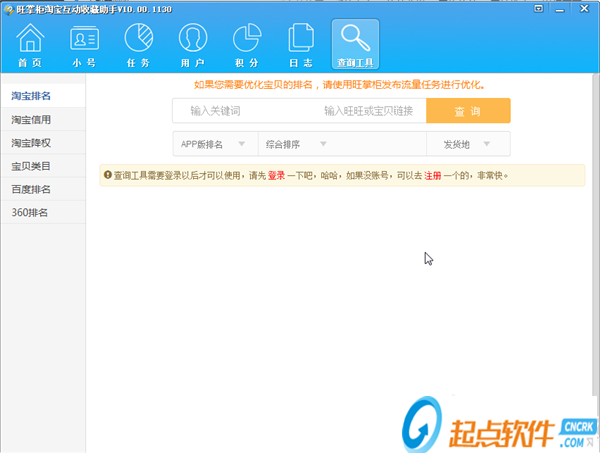Open the 小号 accounts card icon

[x=85, y=45]
